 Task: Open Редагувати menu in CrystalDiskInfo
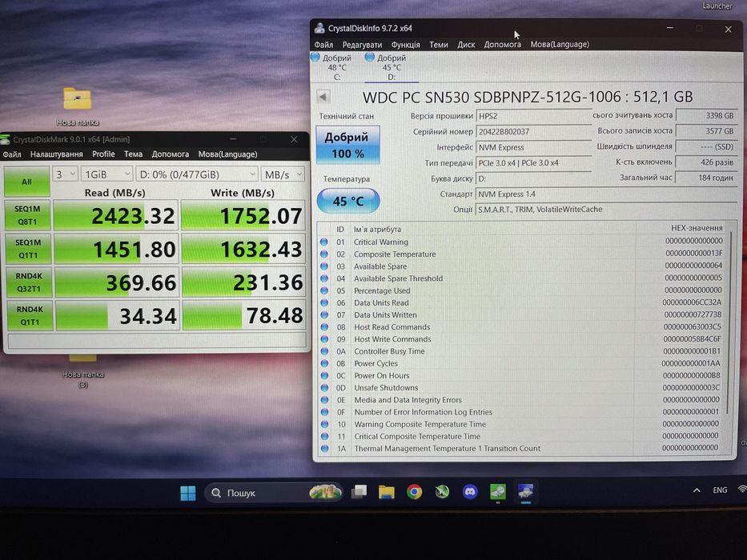362,44
